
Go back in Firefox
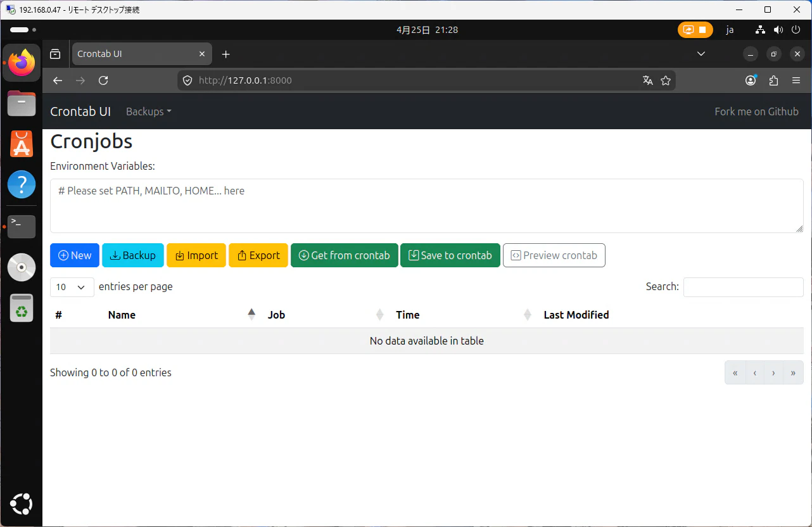pyautogui.click(x=58, y=80)
